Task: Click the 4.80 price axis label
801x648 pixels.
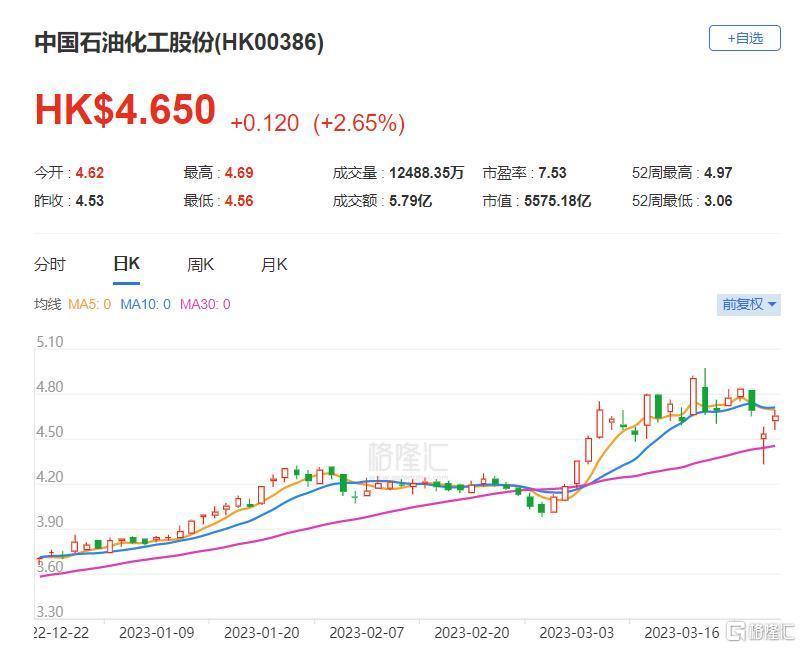Action: (50, 387)
